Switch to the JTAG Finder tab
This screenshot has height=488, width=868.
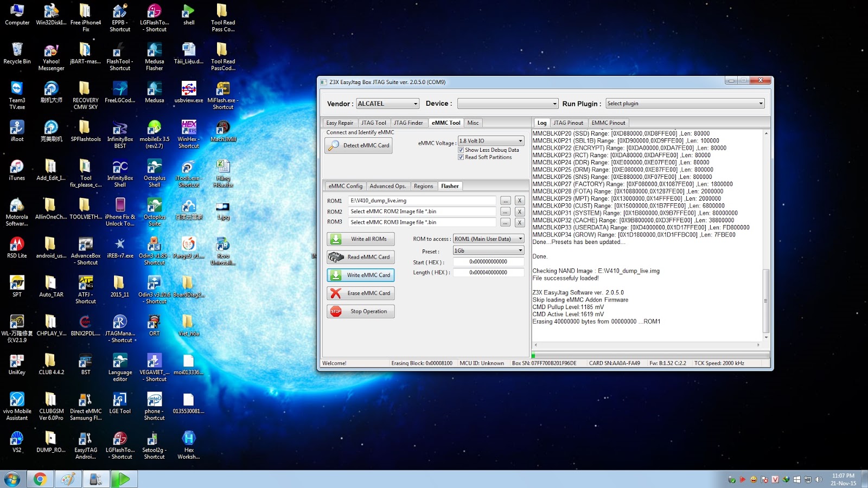click(408, 123)
